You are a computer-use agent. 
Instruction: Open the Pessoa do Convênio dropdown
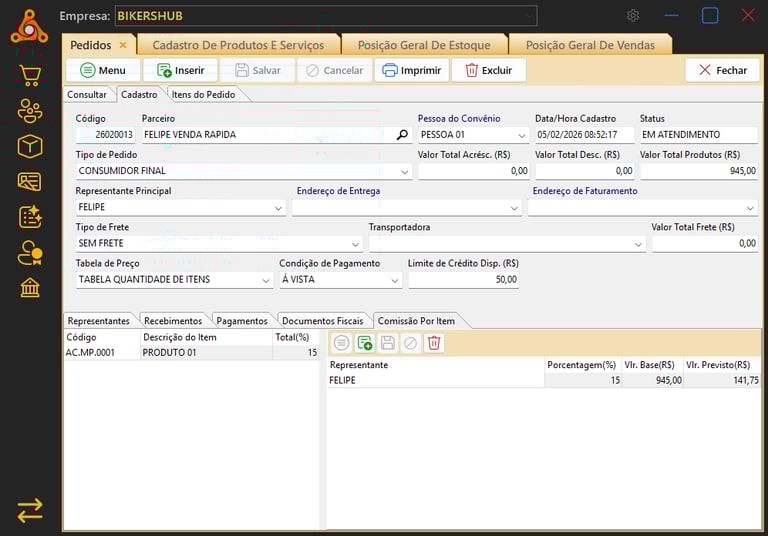[522, 135]
